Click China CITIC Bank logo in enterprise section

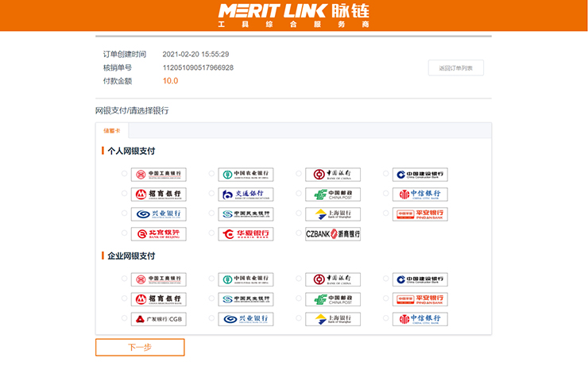[420, 319]
